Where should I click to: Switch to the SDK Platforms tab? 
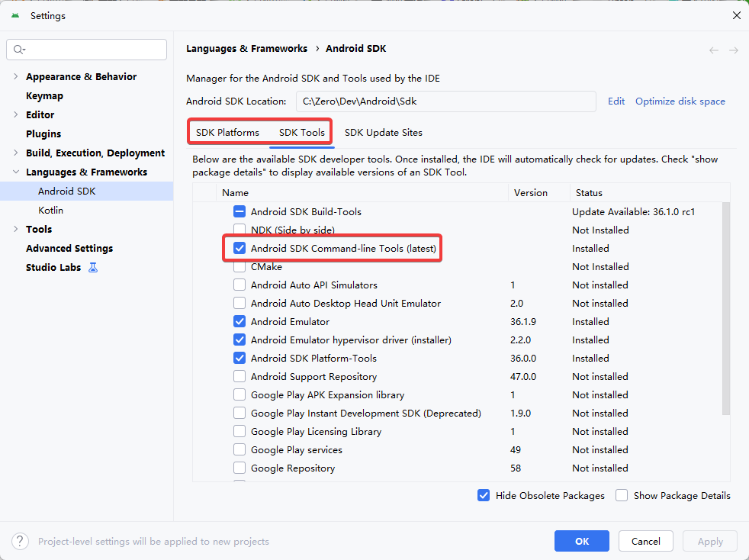pos(227,132)
